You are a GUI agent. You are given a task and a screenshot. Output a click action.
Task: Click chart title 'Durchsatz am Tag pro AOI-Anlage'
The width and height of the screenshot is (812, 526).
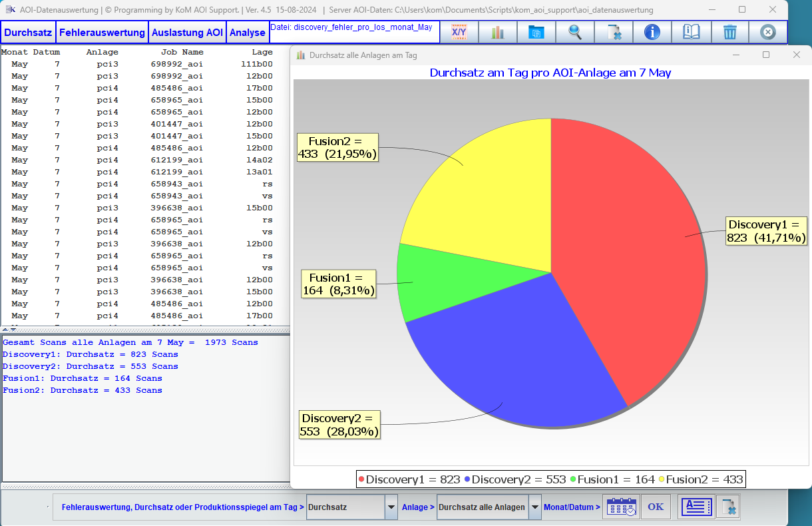(550, 73)
